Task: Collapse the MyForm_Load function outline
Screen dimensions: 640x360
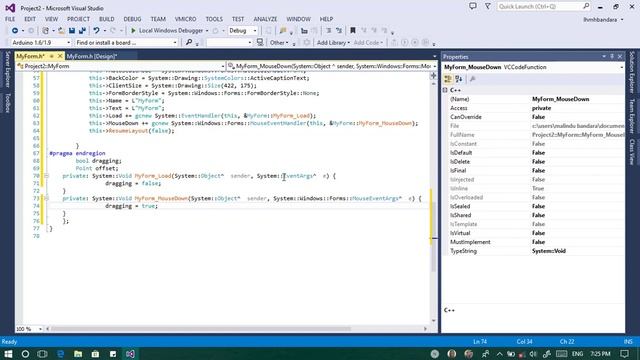Action: [46, 176]
